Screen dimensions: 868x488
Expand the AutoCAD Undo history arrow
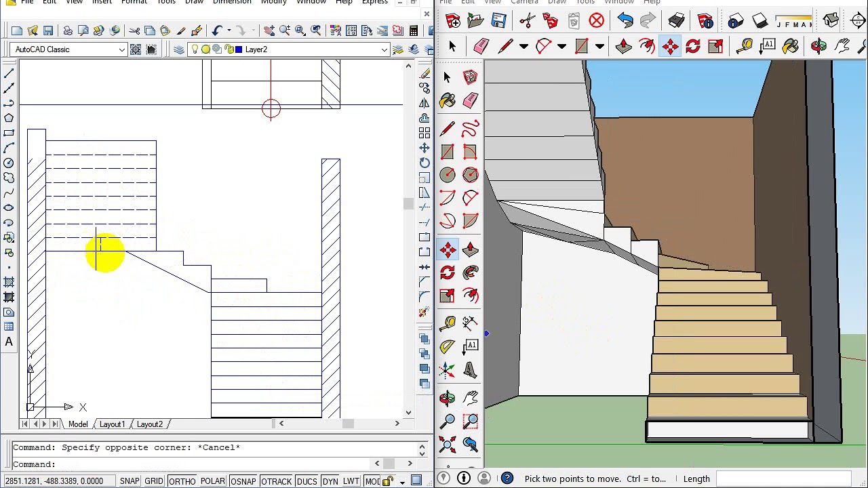(x=229, y=30)
